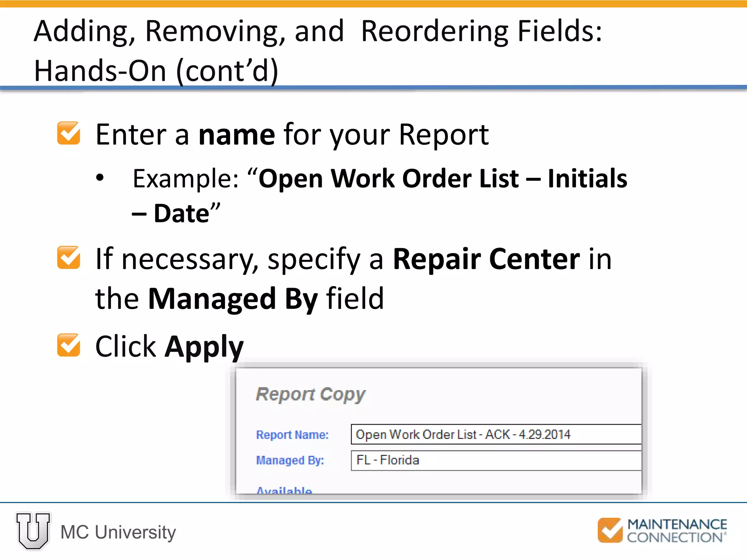Click the Report Name input field
The image size is (747, 560).
tap(496, 434)
